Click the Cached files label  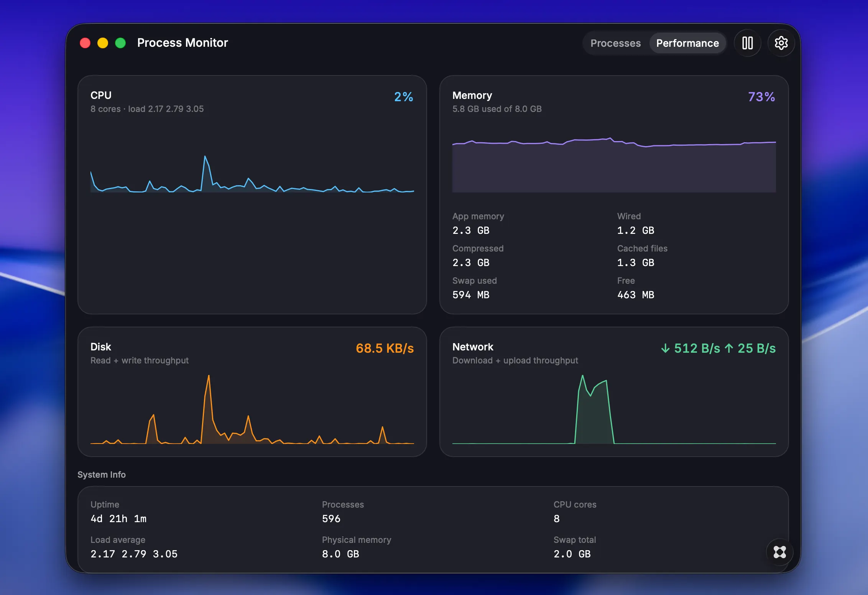(x=642, y=248)
